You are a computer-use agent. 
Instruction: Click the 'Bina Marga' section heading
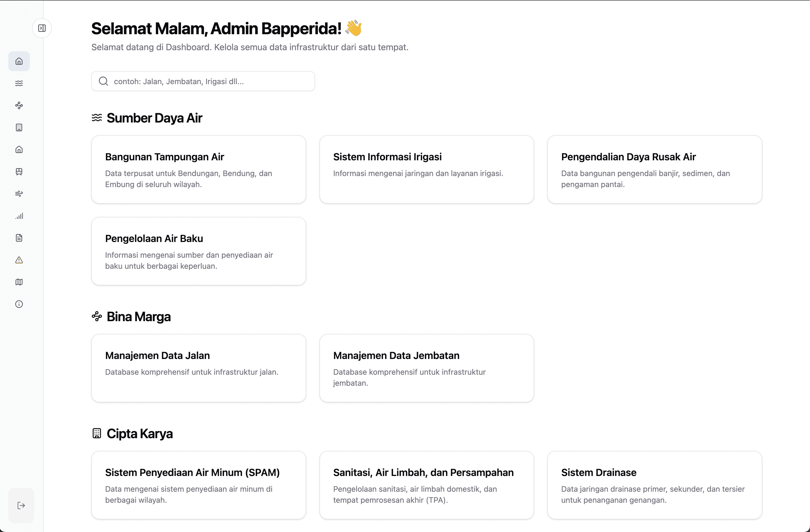pos(139,317)
